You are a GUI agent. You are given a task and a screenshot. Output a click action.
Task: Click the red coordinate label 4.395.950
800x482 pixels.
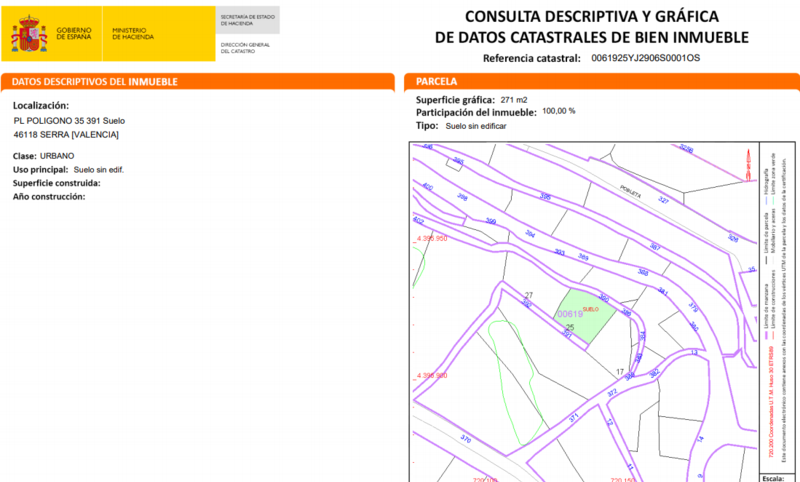coord(430,240)
